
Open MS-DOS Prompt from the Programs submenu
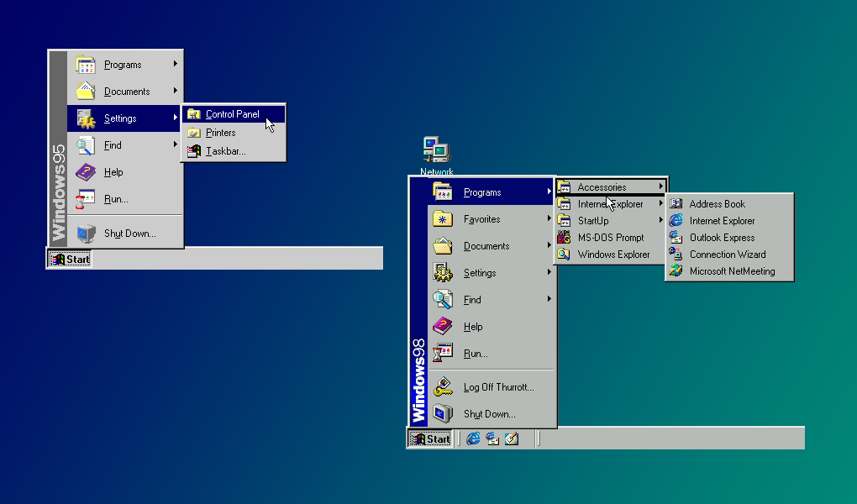point(608,237)
